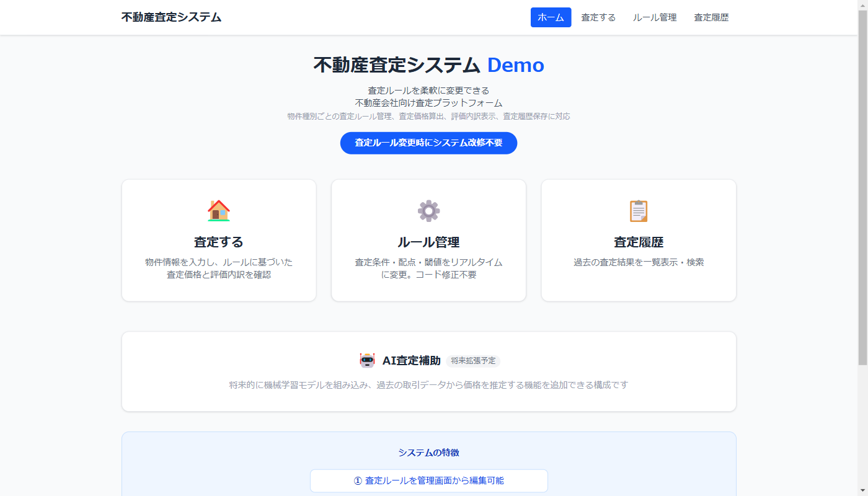Click the gear icon on ルール管理 card
This screenshot has width=868, height=496.
(428, 211)
